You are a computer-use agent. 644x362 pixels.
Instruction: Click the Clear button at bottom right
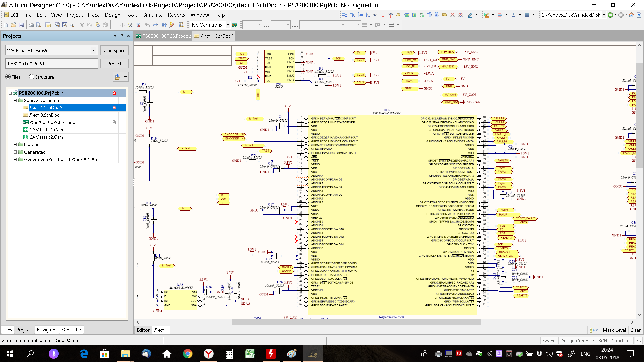coord(635,330)
